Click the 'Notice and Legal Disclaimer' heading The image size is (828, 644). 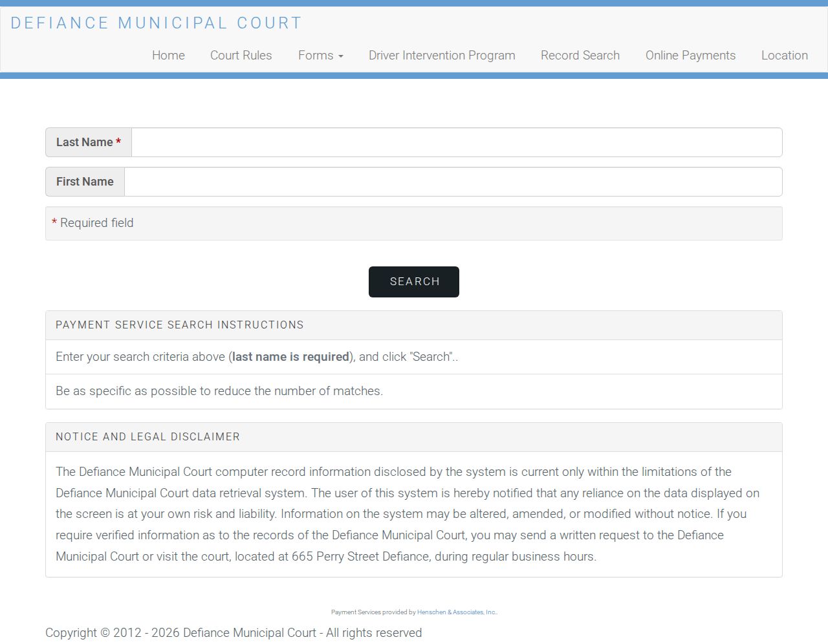(x=147, y=437)
